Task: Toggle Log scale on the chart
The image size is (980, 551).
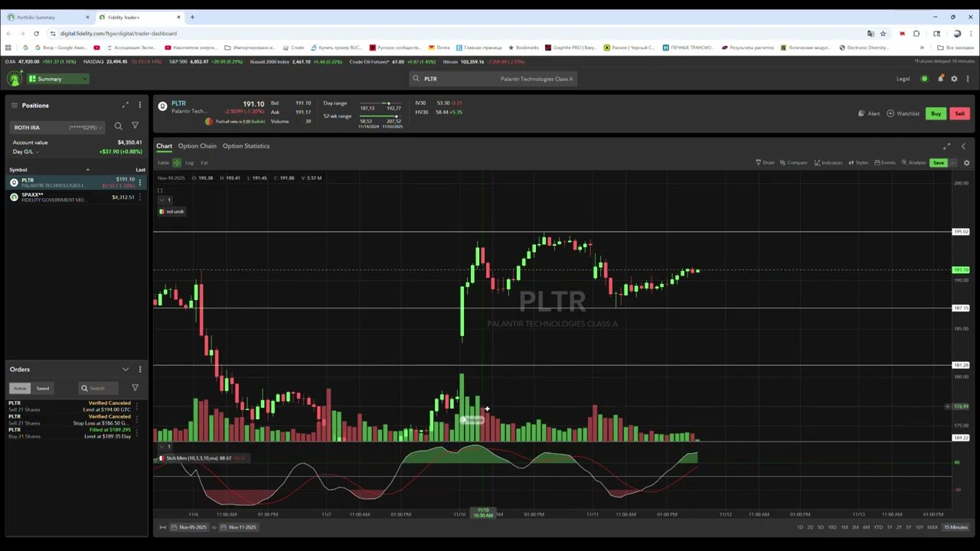Action: [x=189, y=163]
